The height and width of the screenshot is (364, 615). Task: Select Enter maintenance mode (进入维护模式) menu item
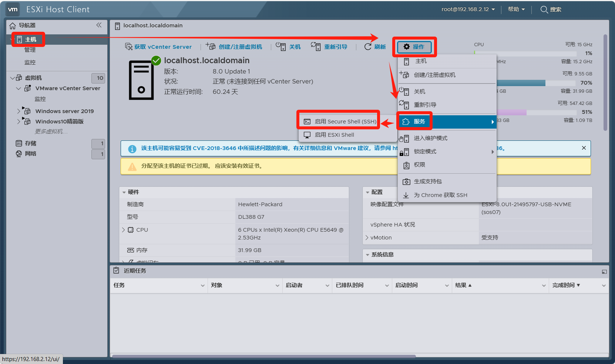(x=430, y=138)
